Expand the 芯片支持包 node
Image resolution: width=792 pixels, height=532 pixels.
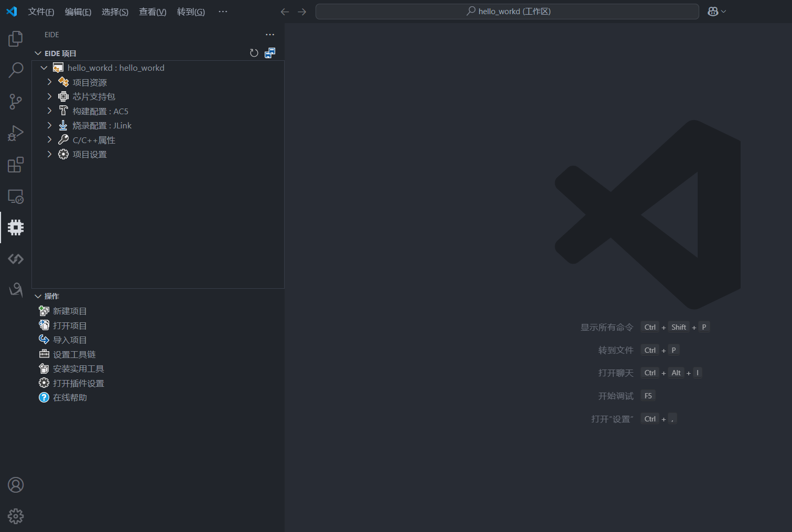49,96
